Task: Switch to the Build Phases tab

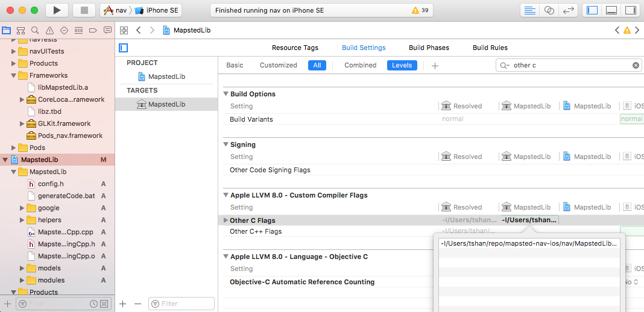Action: pos(429,48)
